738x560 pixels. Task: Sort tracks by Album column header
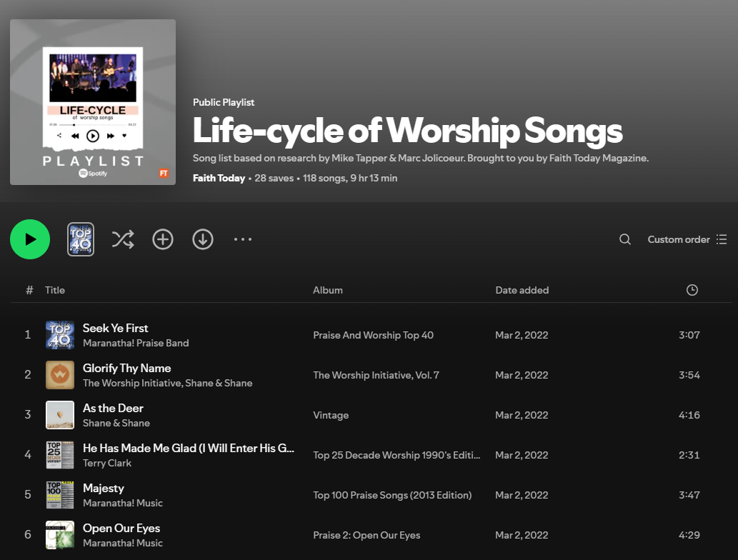328,290
